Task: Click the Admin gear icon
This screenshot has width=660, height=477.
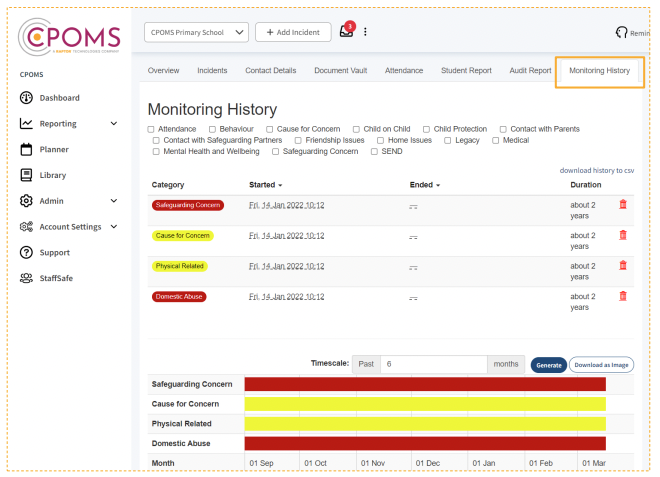Action: coord(26,201)
